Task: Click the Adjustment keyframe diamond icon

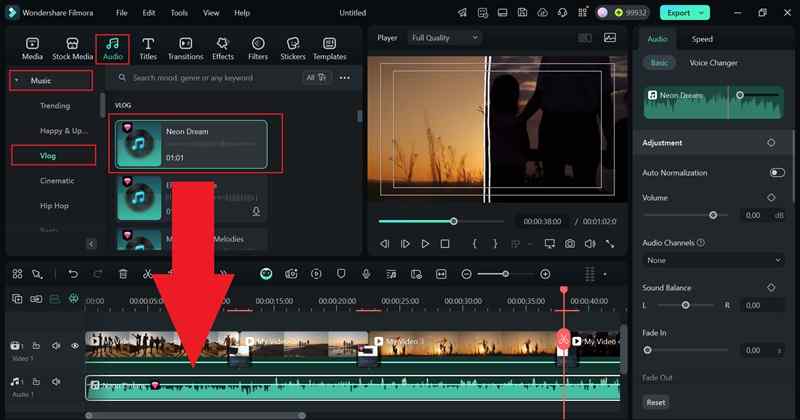Action: (771, 143)
